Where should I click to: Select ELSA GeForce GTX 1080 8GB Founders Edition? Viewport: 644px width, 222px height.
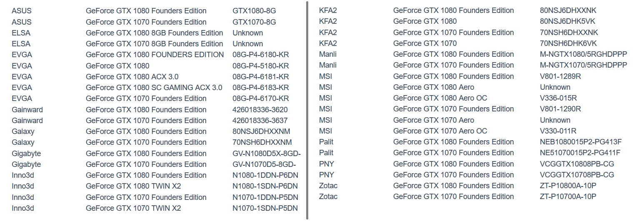pyautogui.click(x=155, y=33)
